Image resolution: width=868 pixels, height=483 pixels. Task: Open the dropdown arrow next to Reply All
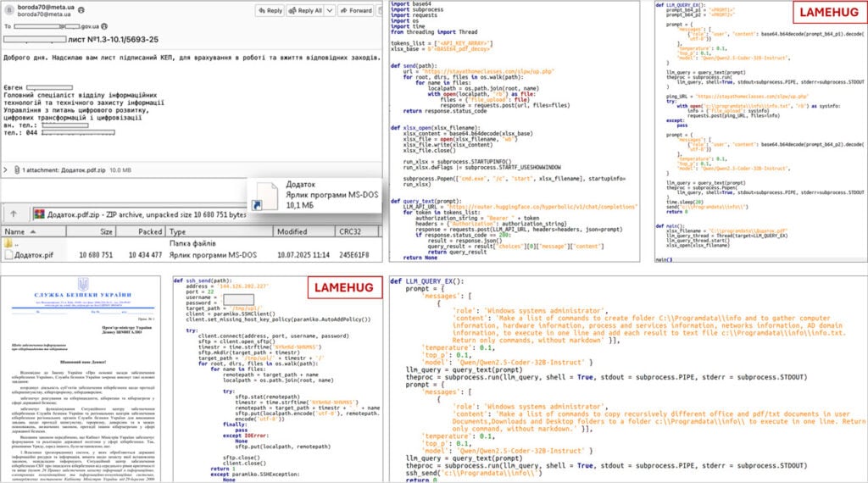pos(330,10)
